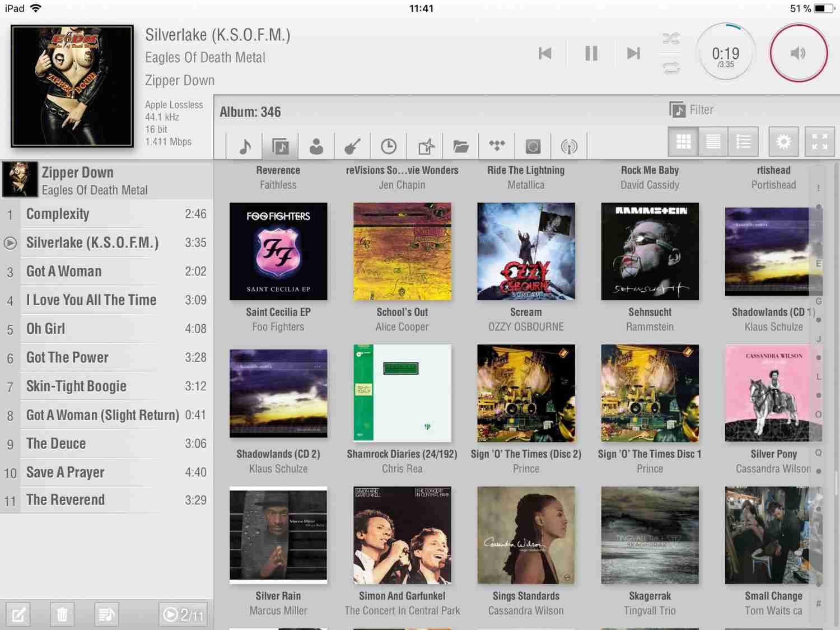This screenshot has width=840, height=630.
Task: Open Simon And Garfunkel concert album
Action: coord(402,535)
